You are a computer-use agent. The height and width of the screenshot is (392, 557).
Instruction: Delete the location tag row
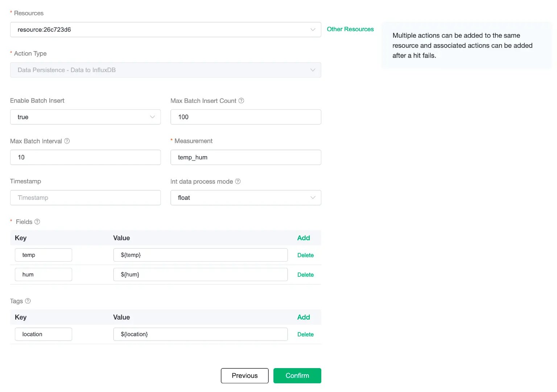[x=305, y=335]
